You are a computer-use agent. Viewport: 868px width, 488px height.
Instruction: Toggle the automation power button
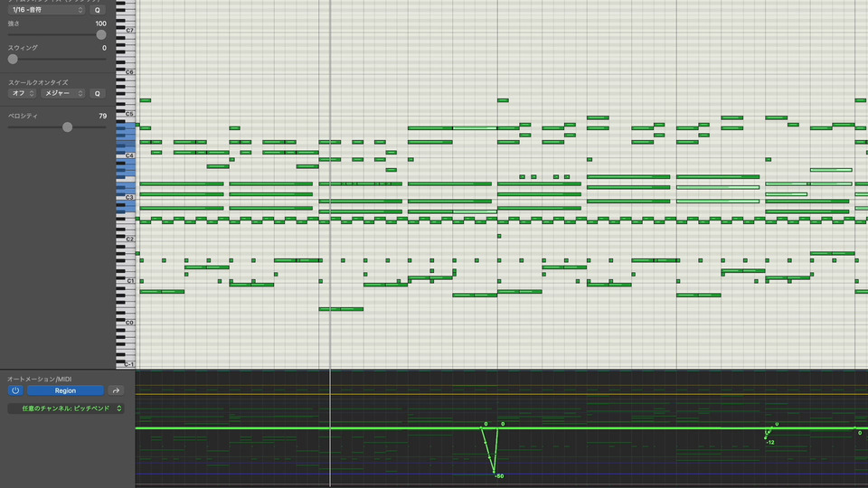15,390
